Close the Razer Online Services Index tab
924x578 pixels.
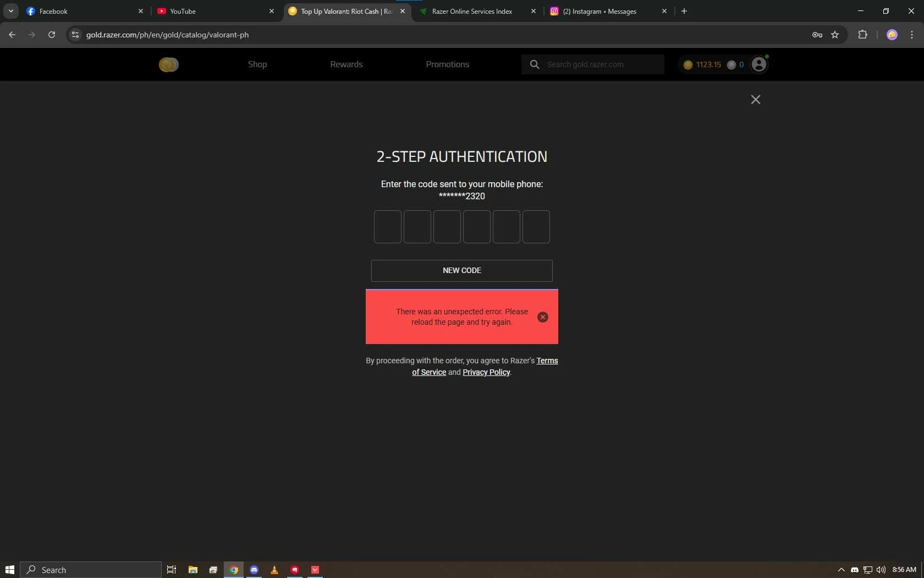coord(533,11)
